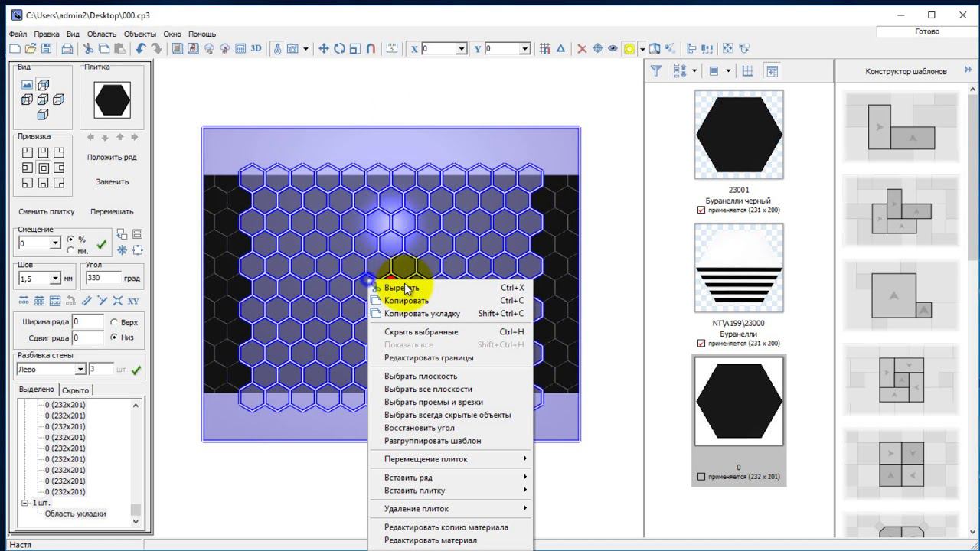The width and height of the screenshot is (980, 551).
Task: Open the 'Разбивка стены' Лево dropdown
Action: point(80,370)
